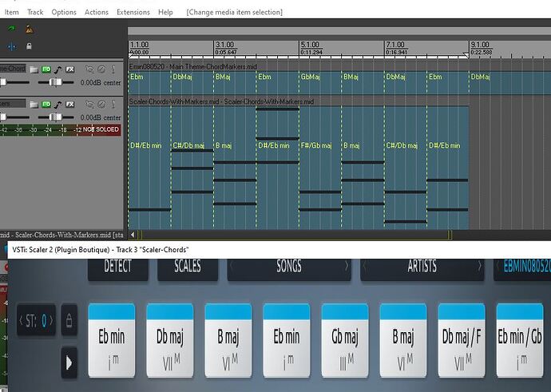Click the SCALES button in Scaler
Viewport: 551px width, 392px height.
point(178,266)
